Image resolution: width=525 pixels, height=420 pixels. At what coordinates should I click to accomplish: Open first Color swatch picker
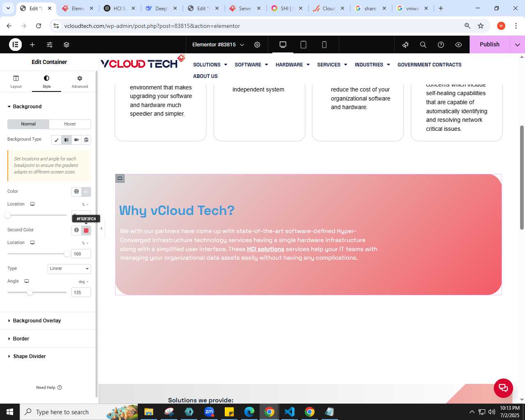tap(86, 192)
